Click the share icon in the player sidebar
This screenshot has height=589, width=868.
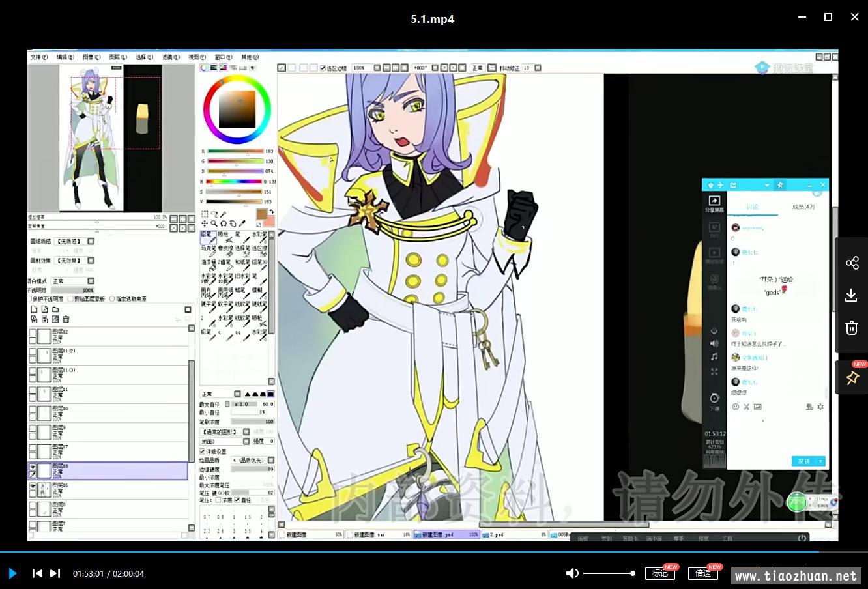click(x=852, y=263)
